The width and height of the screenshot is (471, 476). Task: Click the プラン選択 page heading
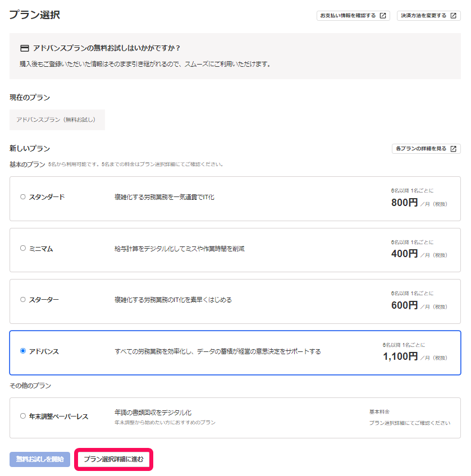pos(34,15)
